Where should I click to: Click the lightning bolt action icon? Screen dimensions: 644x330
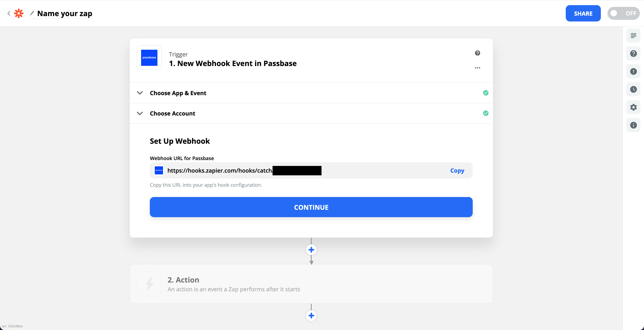[149, 284]
